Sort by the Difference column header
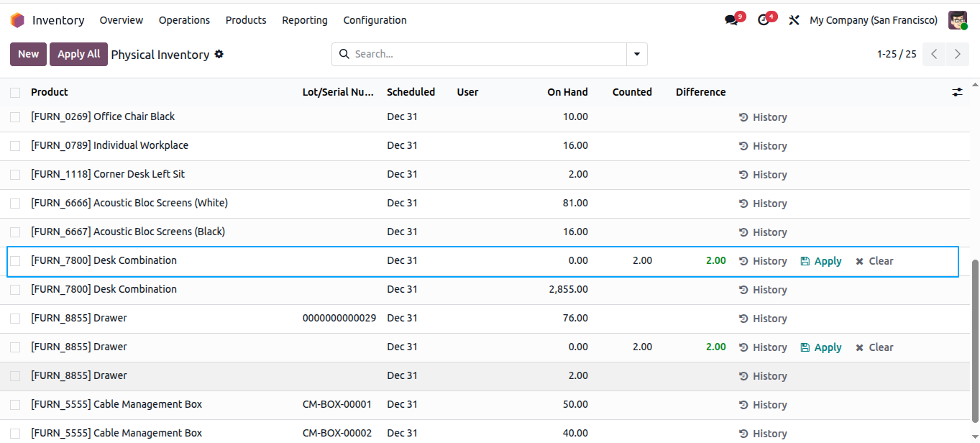Image resolution: width=980 pixels, height=443 pixels. coord(700,92)
